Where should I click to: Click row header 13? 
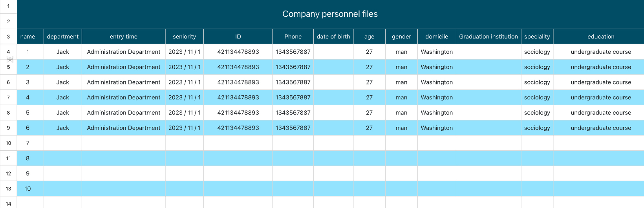(x=8, y=189)
